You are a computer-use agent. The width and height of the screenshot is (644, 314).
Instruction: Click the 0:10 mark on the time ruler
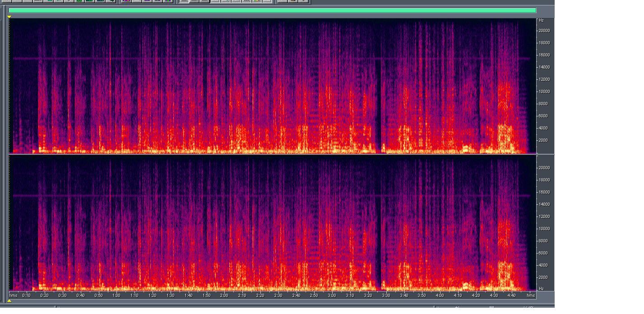pos(26,296)
